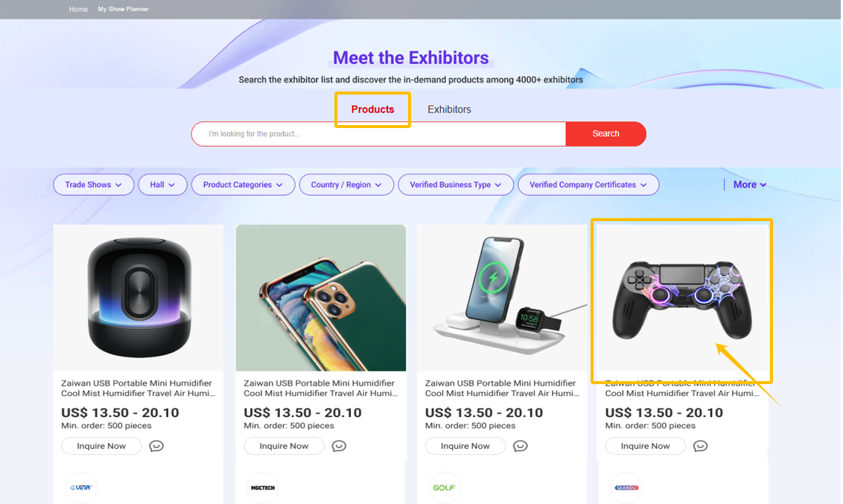Screen dimensions: 843x504
Task: Focus the product search input field
Action: tap(378, 134)
